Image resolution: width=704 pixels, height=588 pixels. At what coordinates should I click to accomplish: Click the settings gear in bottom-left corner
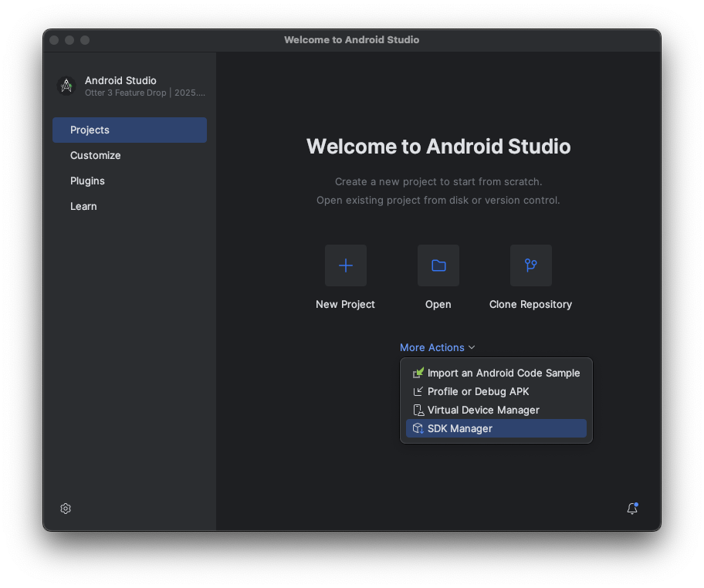coord(65,509)
